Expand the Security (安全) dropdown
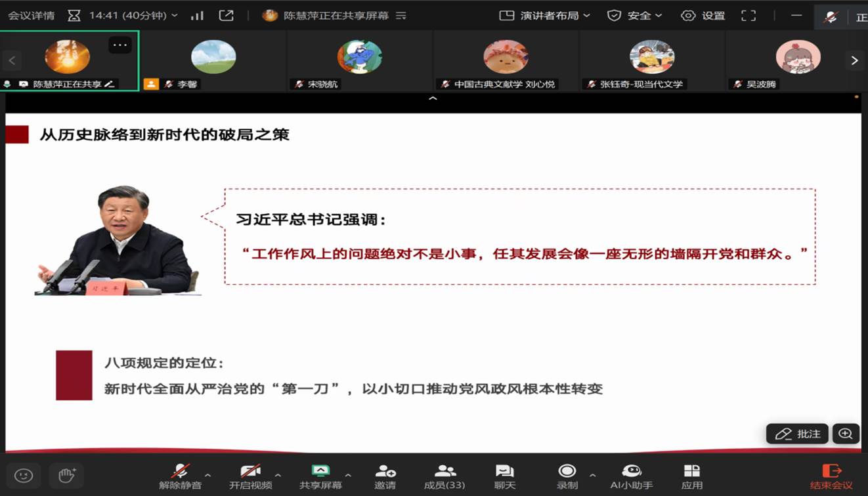868x496 pixels. [x=634, y=15]
